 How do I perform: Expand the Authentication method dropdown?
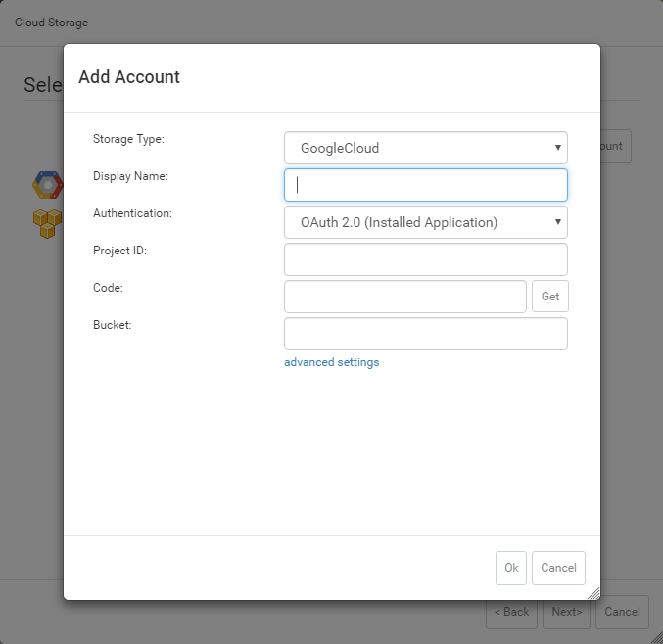click(425, 222)
